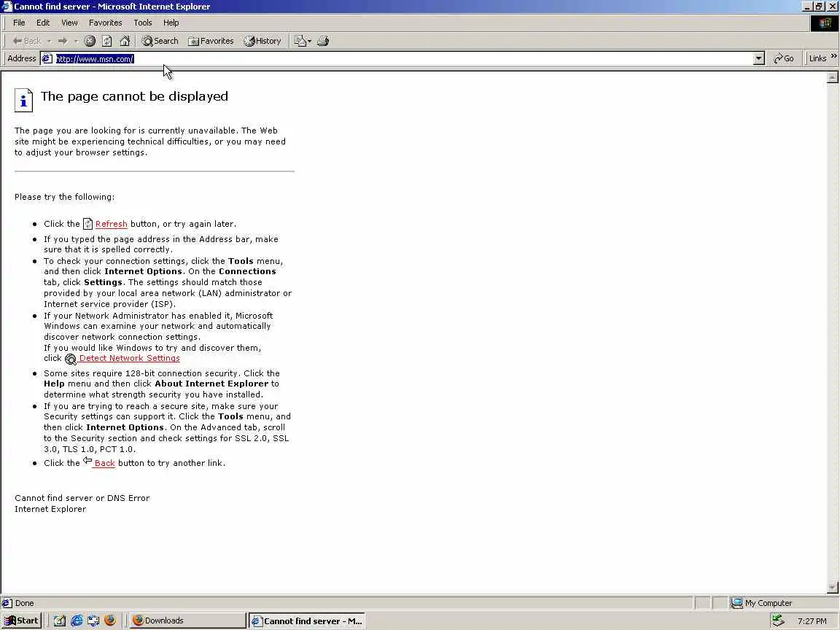The height and width of the screenshot is (630, 840).
Task: Click the 'Cannot find server or DNS Error' text
Action: pyautogui.click(x=82, y=498)
